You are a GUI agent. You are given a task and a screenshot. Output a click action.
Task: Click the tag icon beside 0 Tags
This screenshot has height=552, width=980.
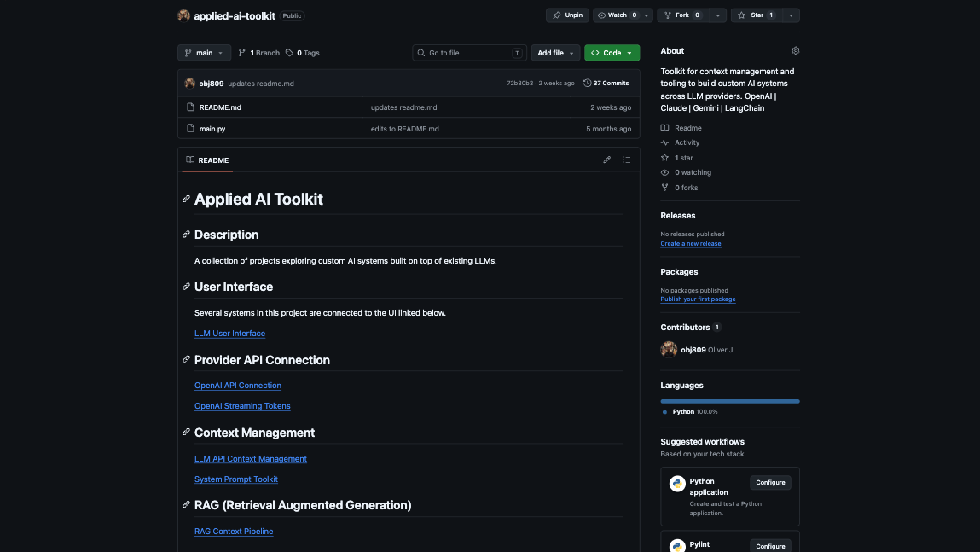click(289, 53)
